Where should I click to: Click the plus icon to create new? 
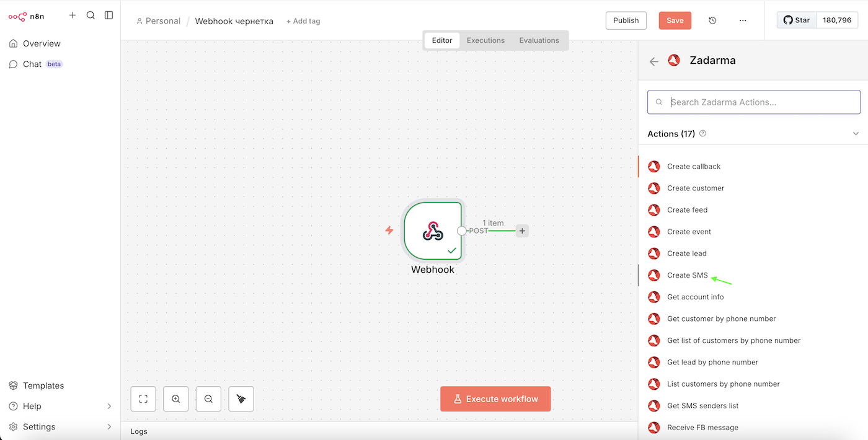73,15
